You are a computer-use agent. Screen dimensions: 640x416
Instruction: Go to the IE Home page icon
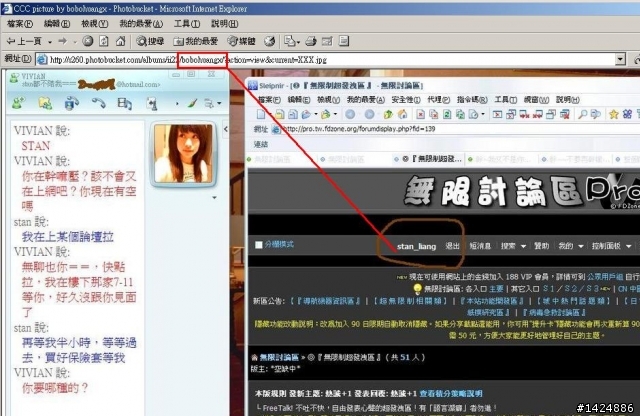tap(120, 41)
